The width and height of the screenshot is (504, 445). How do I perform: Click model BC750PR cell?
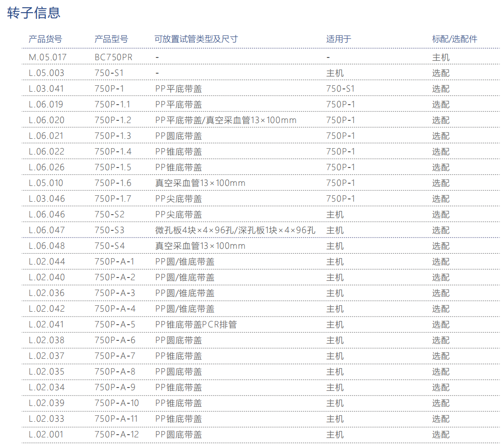tap(114, 57)
